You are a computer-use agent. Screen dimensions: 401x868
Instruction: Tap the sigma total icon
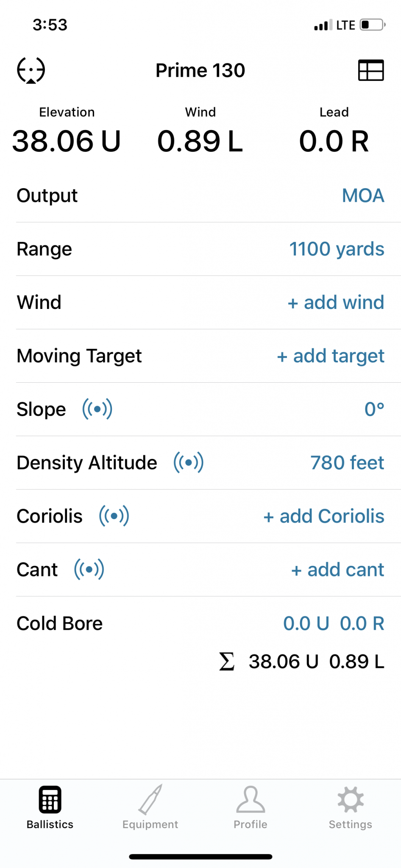point(227,662)
